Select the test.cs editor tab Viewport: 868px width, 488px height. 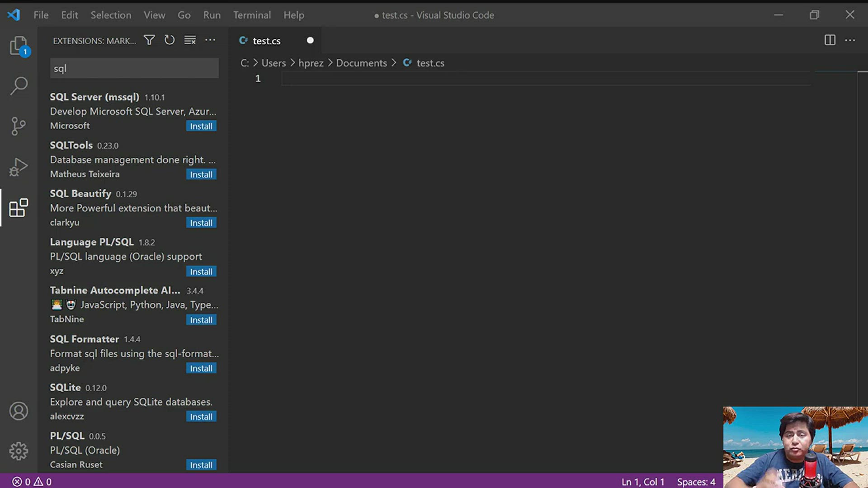pyautogui.click(x=275, y=41)
